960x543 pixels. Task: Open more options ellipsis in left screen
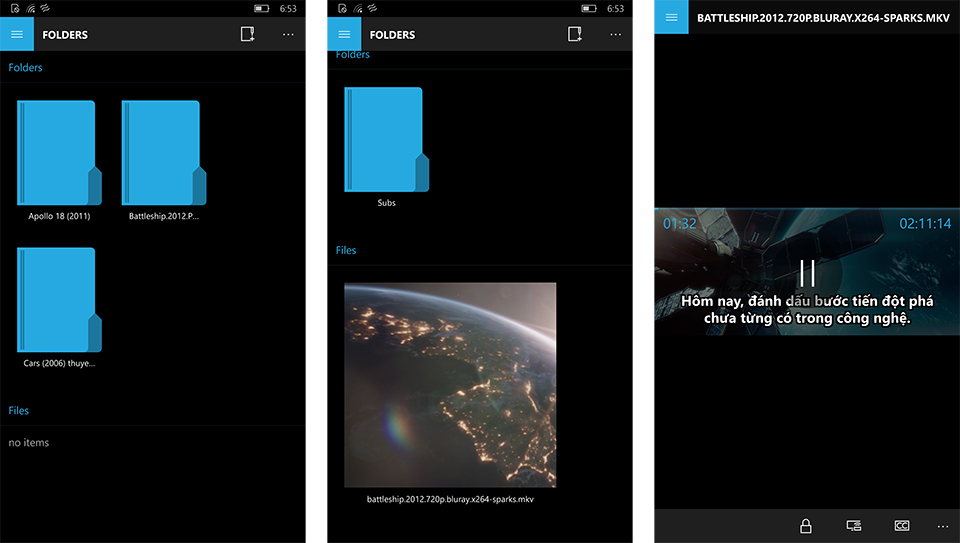pos(288,34)
